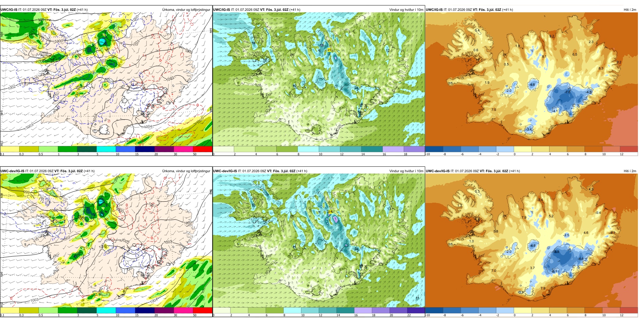644x322 pixels.
Task: Click 'Úrkoma, vindur og loftþrýstingur' title of UWC/IG-IS panel
Action: click(x=186, y=10)
